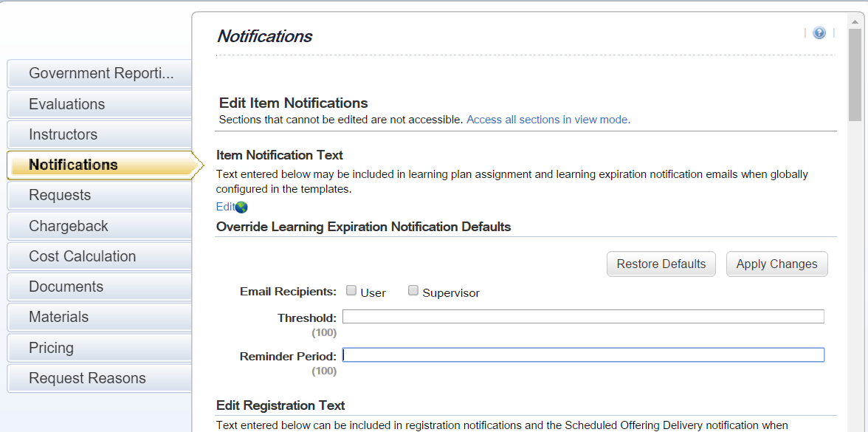This screenshot has height=432, width=868.
Task: Click the vertical scrollbar thumb
Action: click(x=855, y=75)
